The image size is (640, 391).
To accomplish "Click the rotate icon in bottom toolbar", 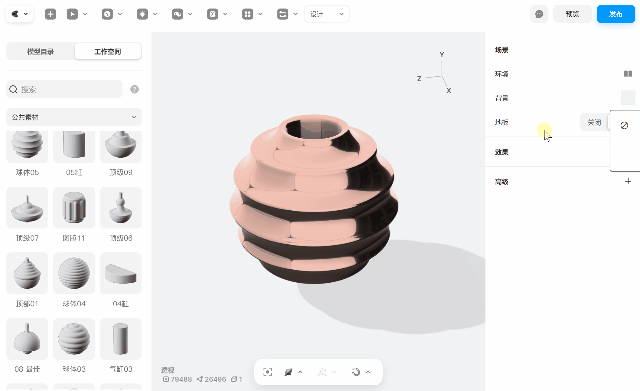I will (x=356, y=372).
